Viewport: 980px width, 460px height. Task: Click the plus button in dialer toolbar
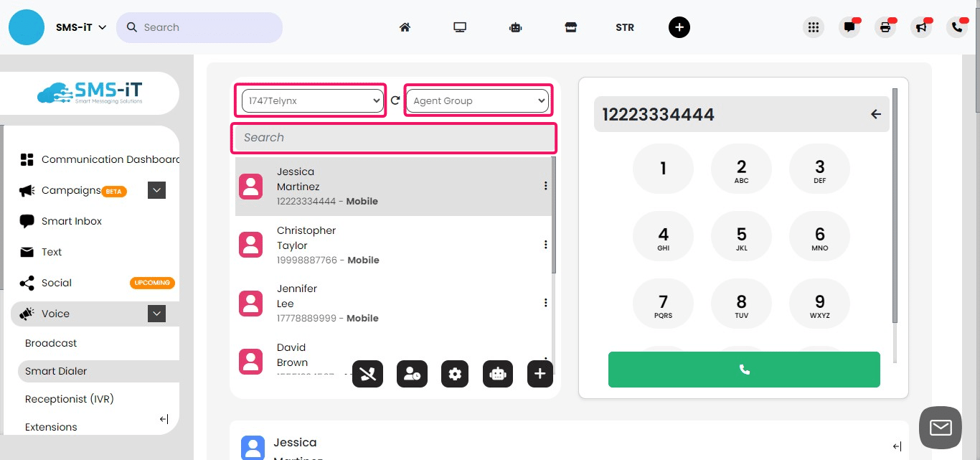pos(540,374)
